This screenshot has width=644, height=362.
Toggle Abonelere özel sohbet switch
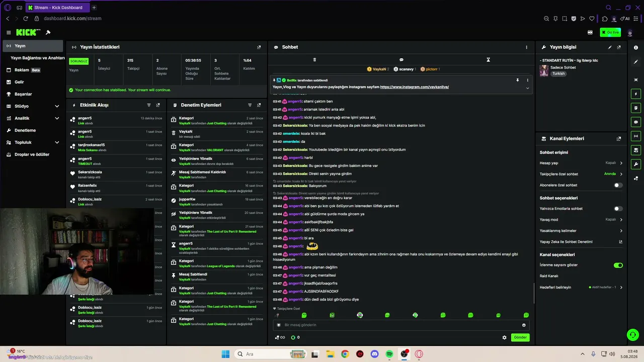click(x=618, y=185)
